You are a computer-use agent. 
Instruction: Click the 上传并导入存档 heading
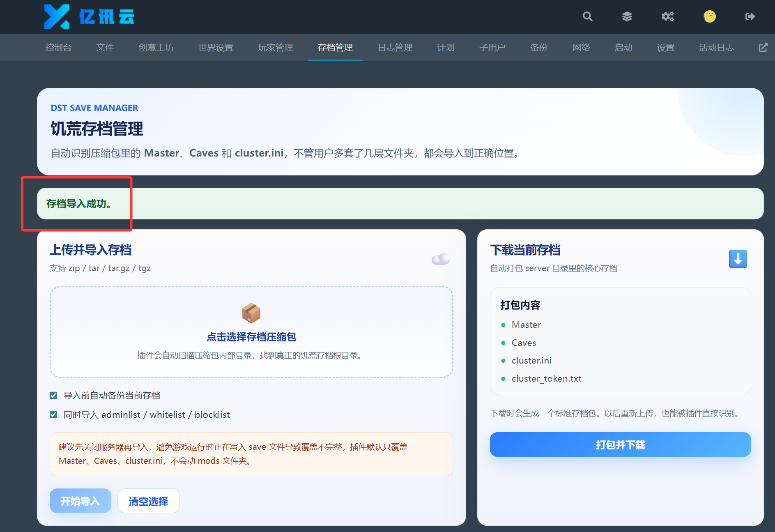[90, 250]
